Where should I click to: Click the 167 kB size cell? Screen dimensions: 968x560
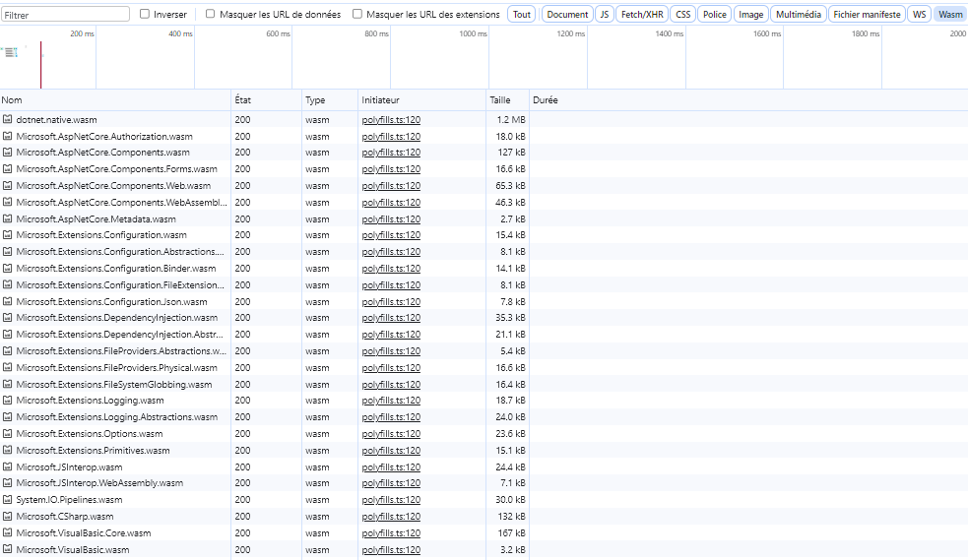pyautogui.click(x=507, y=532)
